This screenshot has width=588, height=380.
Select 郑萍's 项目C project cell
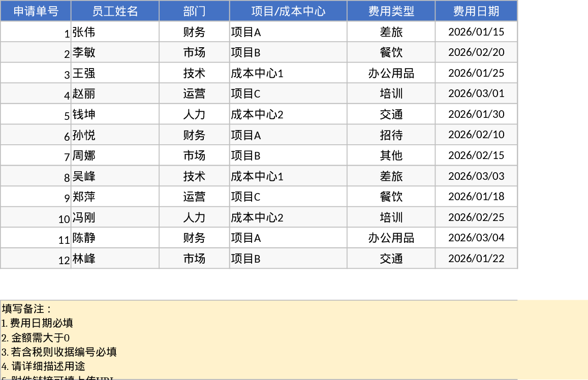[288, 197]
